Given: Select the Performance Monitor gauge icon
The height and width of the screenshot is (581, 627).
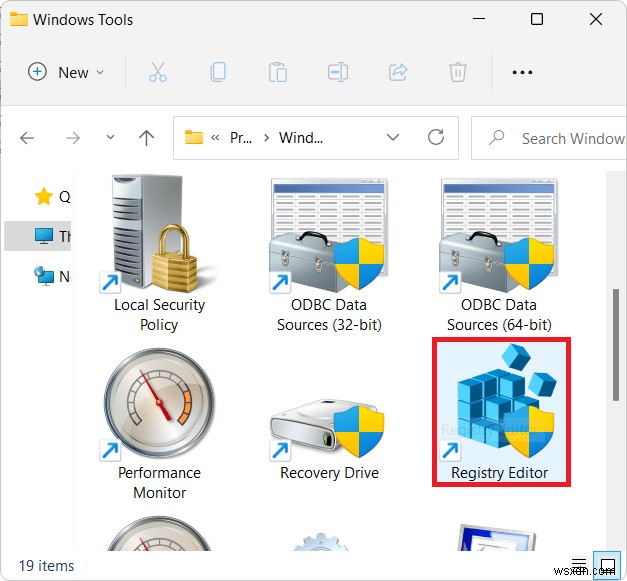Looking at the screenshot, I should tap(160, 403).
